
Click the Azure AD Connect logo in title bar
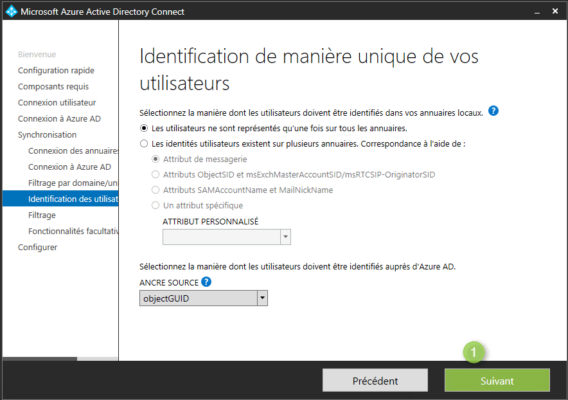(11, 12)
